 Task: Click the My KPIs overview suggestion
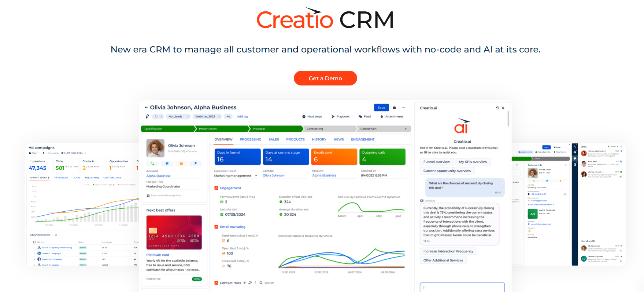click(473, 162)
